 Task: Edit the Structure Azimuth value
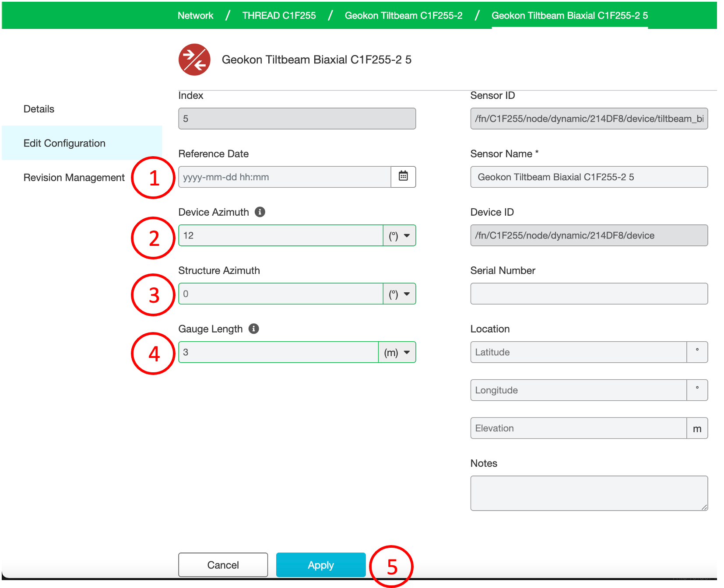click(281, 294)
